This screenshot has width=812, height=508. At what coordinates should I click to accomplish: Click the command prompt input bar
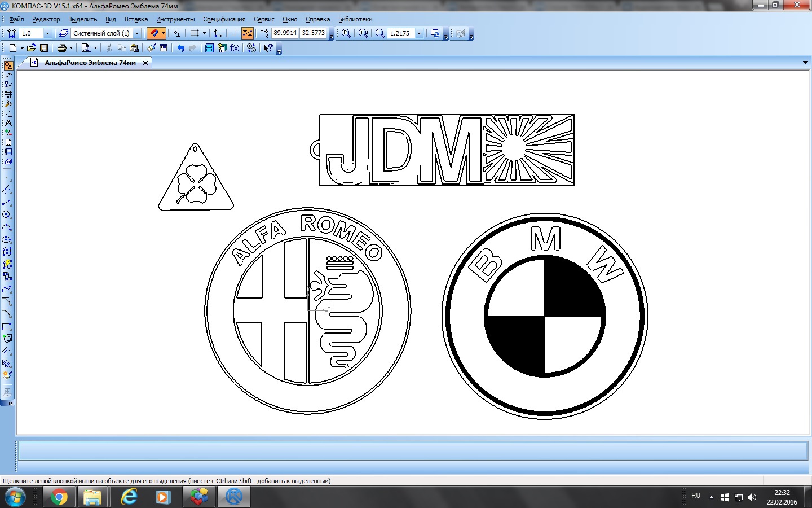tap(413, 450)
